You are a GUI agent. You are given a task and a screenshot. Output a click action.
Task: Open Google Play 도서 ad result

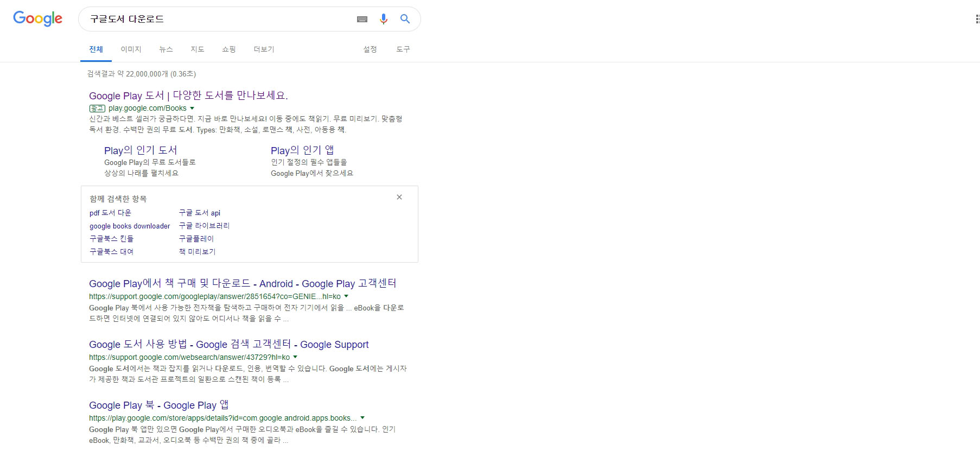point(188,96)
